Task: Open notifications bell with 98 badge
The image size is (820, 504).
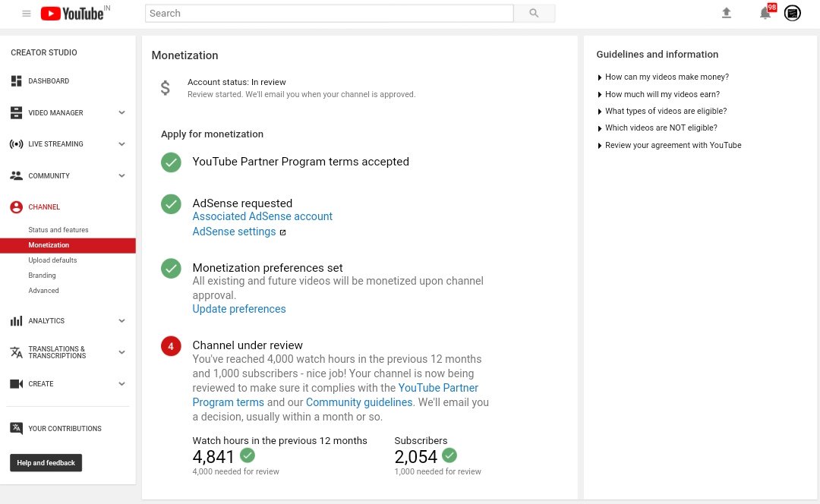Action: click(x=766, y=11)
